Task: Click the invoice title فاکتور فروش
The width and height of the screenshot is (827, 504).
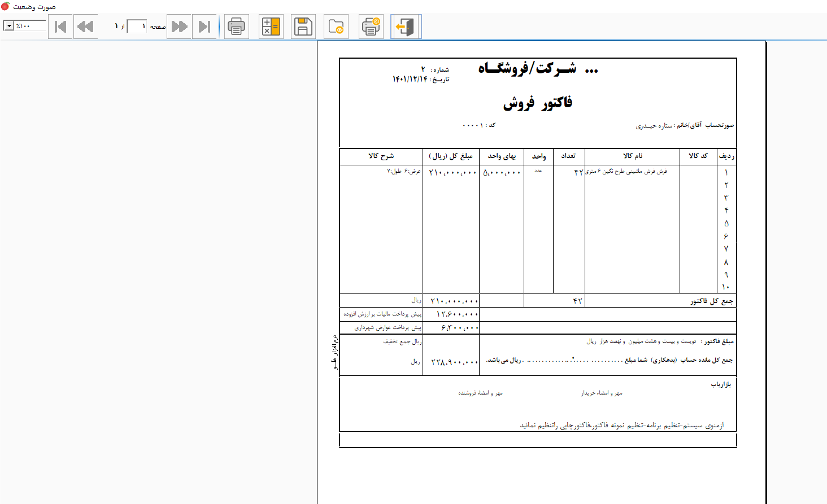Action: pos(537,103)
